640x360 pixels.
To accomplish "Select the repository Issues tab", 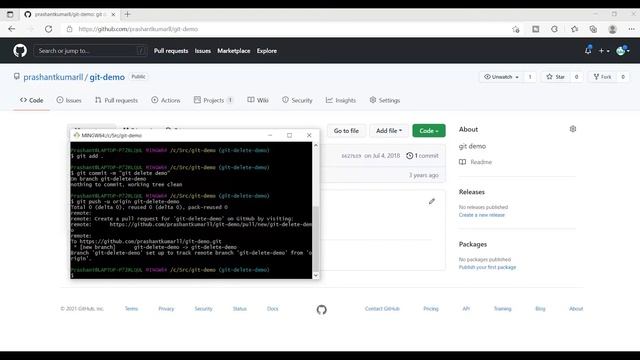I will click(x=69, y=100).
